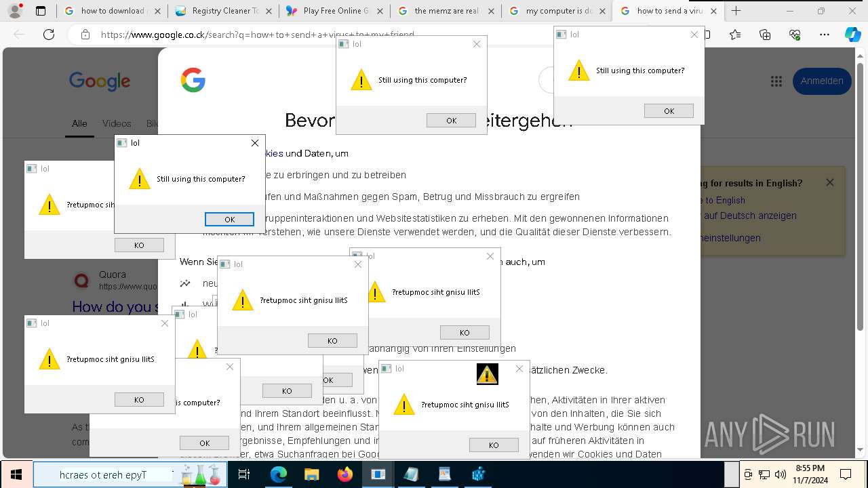
Task: Close the lol dialog beside Anmelden button
Action: pyautogui.click(x=694, y=35)
